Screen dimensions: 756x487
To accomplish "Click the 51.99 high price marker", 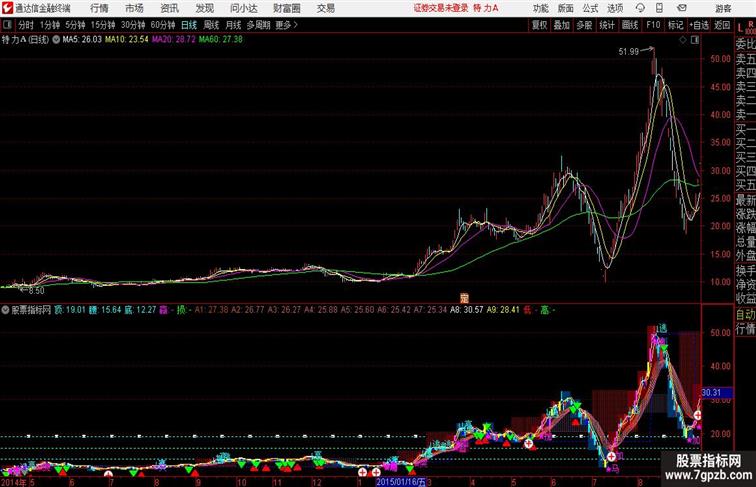I will coord(629,52).
